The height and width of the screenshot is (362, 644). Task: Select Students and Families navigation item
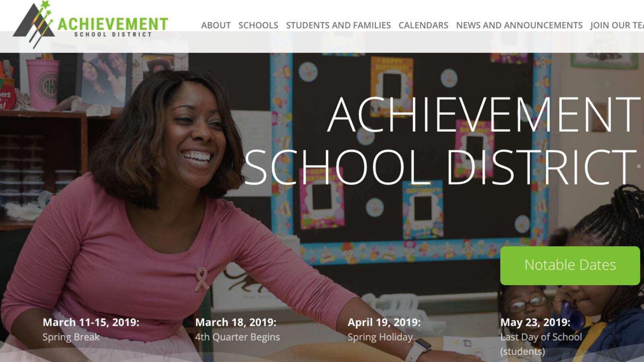point(338,25)
